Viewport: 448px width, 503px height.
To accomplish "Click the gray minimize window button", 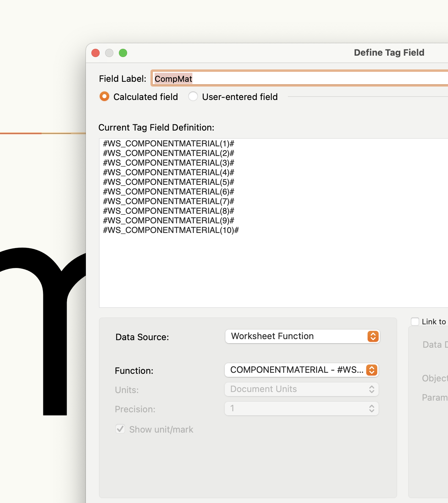I will coord(109,53).
